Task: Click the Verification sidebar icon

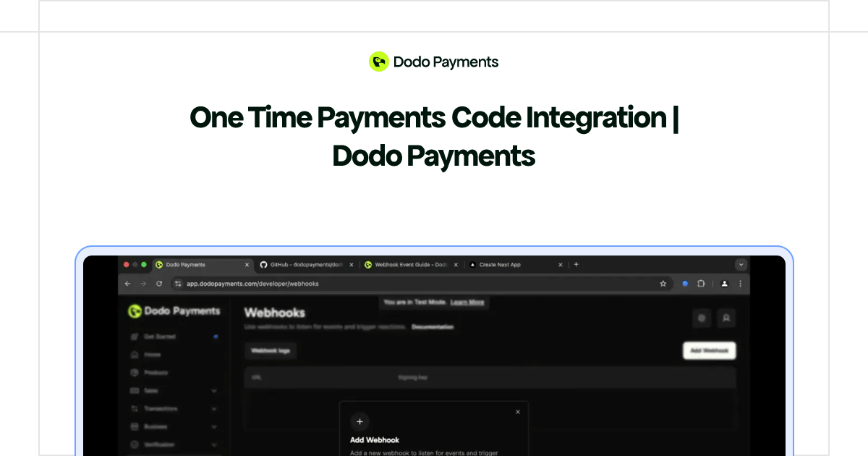Action: pyautogui.click(x=135, y=444)
